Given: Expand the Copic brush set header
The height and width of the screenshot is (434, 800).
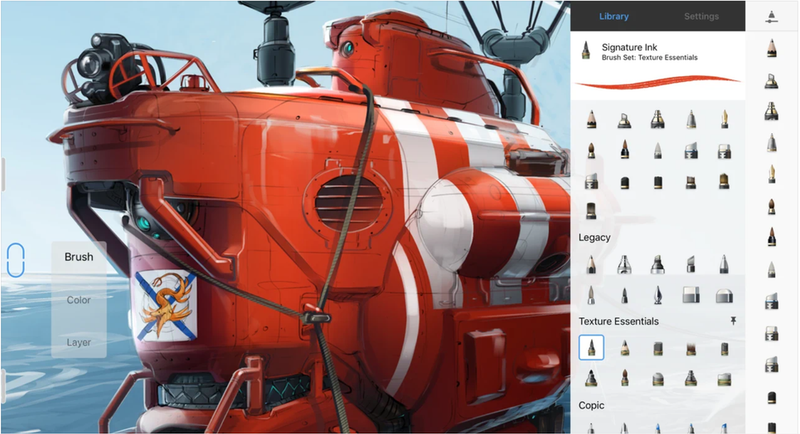Looking at the screenshot, I should coord(594,405).
